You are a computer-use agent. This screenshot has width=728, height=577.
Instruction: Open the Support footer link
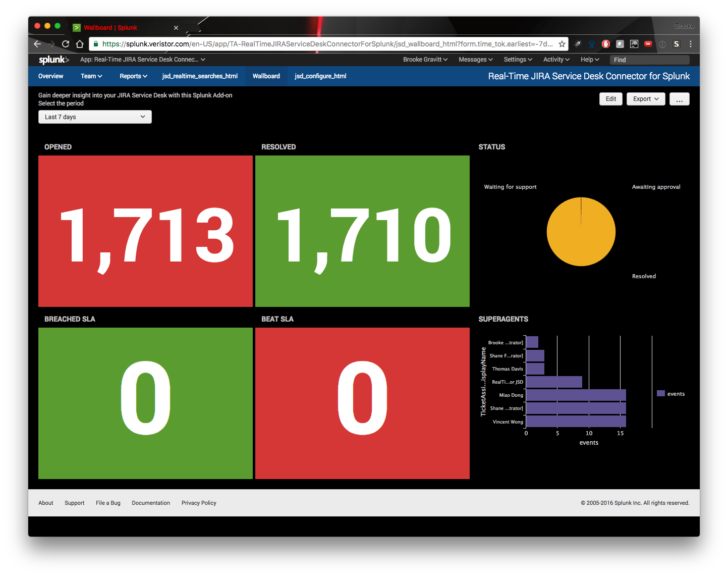(x=75, y=503)
